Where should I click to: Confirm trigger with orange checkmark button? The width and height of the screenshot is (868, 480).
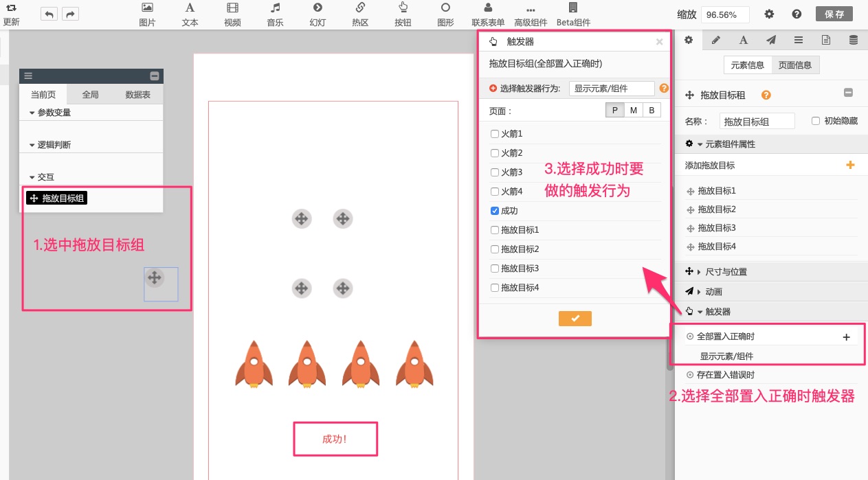pyautogui.click(x=575, y=318)
